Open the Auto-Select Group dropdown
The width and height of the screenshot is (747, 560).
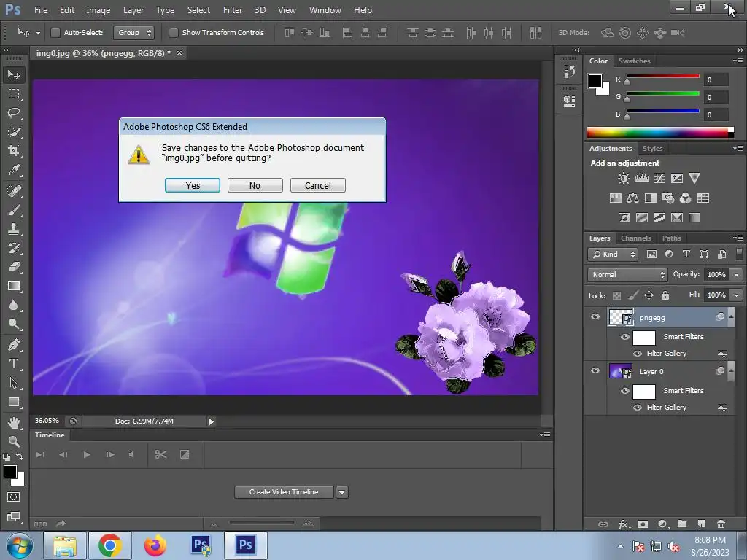pos(133,32)
